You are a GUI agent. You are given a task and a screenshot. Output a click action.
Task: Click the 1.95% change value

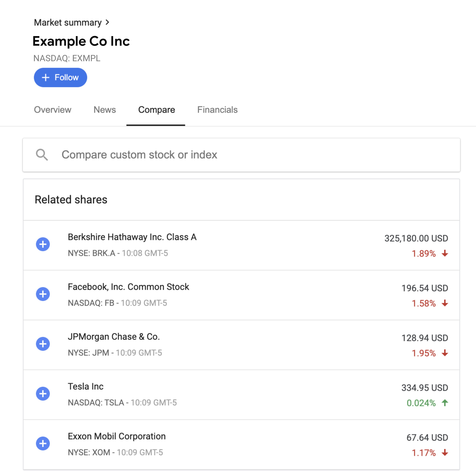pos(424,353)
